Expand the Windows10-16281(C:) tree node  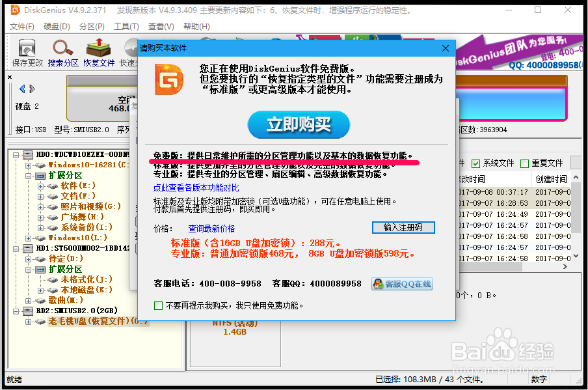(x=28, y=165)
